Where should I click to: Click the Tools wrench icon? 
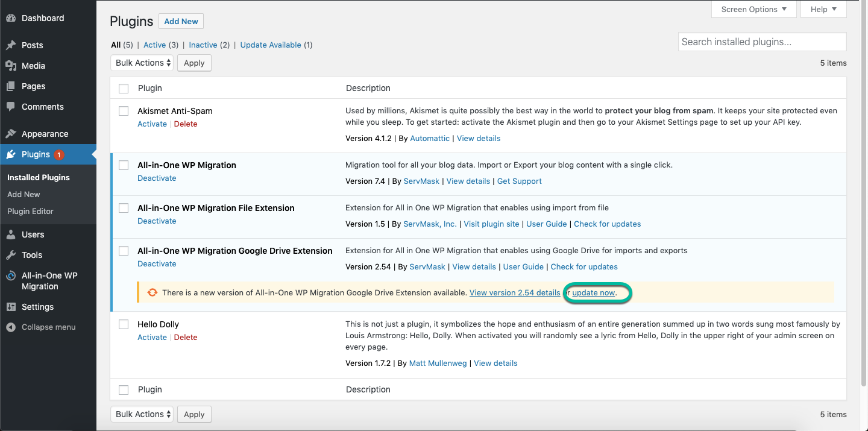coord(11,255)
